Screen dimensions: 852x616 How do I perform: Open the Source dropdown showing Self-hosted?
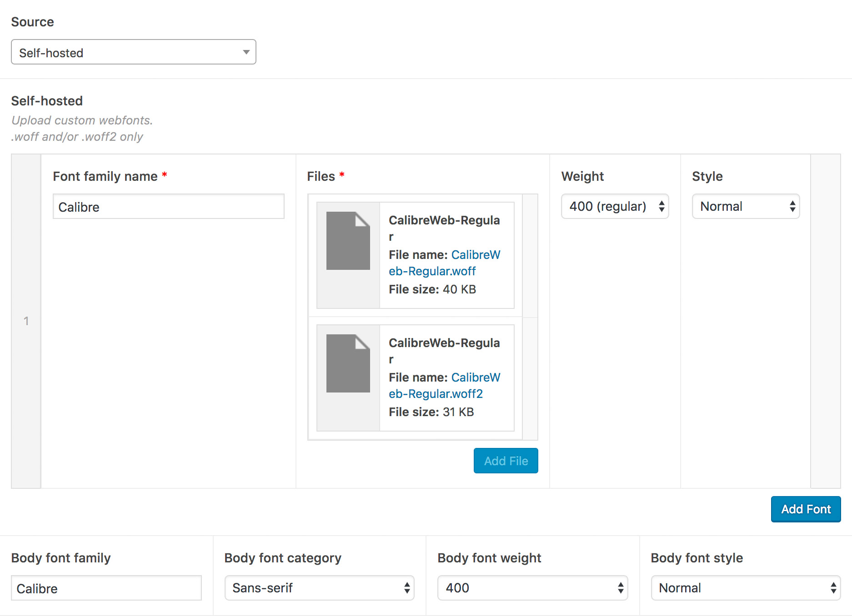(133, 52)
